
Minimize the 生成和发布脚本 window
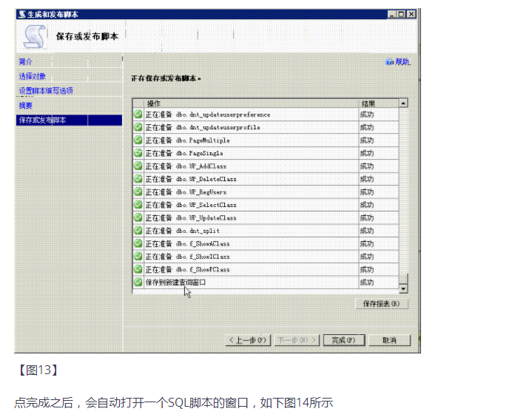click(x=392, y=14)
